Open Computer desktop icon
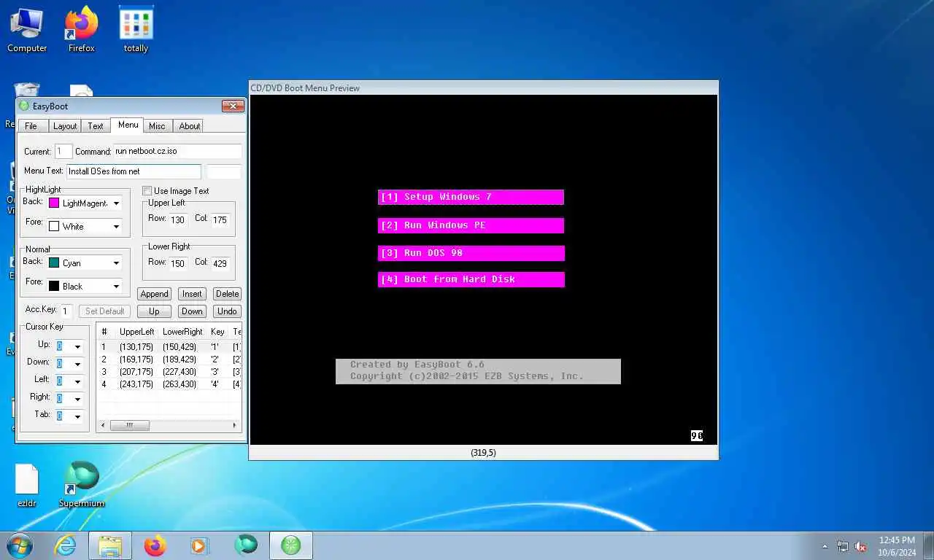Image resolution: width=934 pixels, height=560 pixels. [27, 31]
